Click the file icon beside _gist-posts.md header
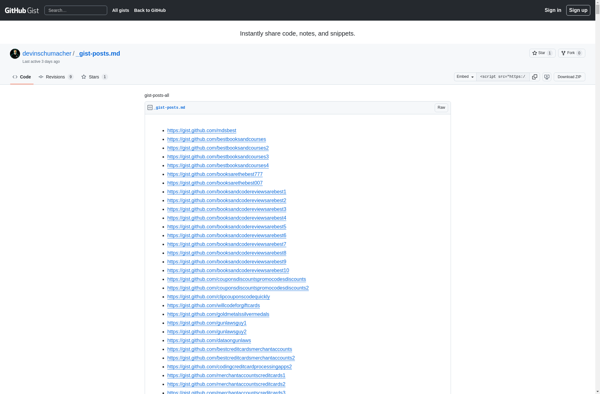The image size is (600, 394). click(x=150, y=108)
